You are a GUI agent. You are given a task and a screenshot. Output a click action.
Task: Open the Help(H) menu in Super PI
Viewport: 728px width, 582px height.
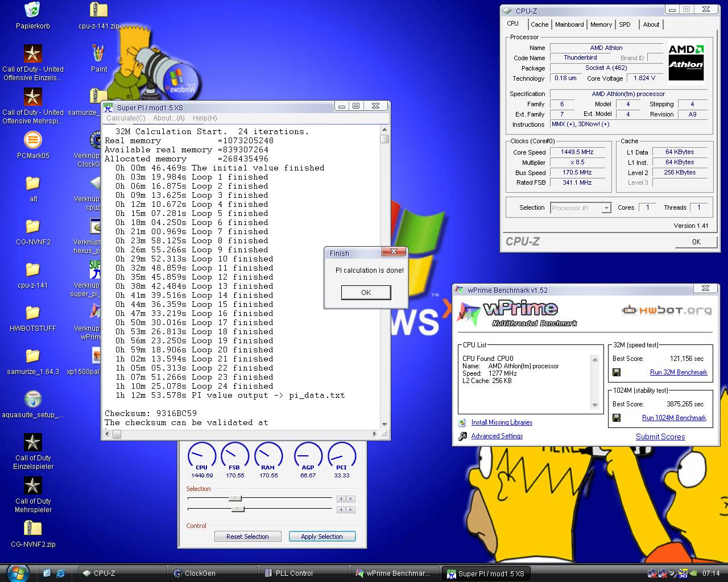[x=205, y=118]
